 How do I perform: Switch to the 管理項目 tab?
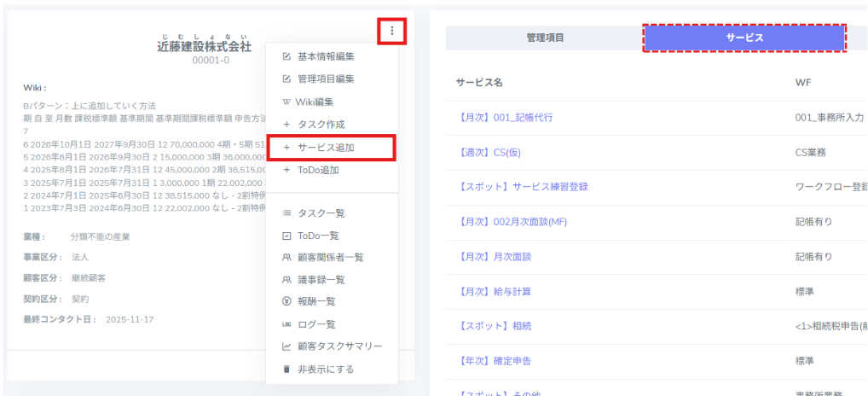click(x=545, y=38)
